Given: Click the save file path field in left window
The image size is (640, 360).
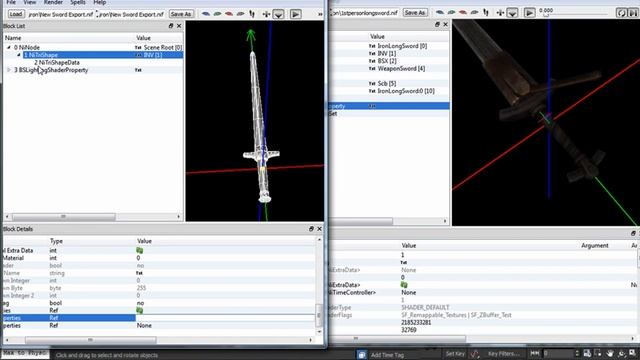Looking at the screenshot, I should pyautogui.click(x=131, y=14).
